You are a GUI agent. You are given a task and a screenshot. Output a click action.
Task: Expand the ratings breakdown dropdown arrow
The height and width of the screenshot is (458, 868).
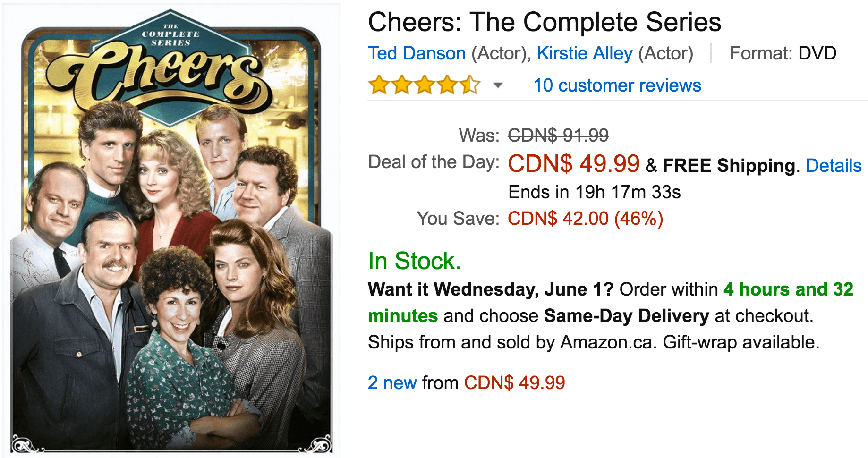click(x=498, y=85)
